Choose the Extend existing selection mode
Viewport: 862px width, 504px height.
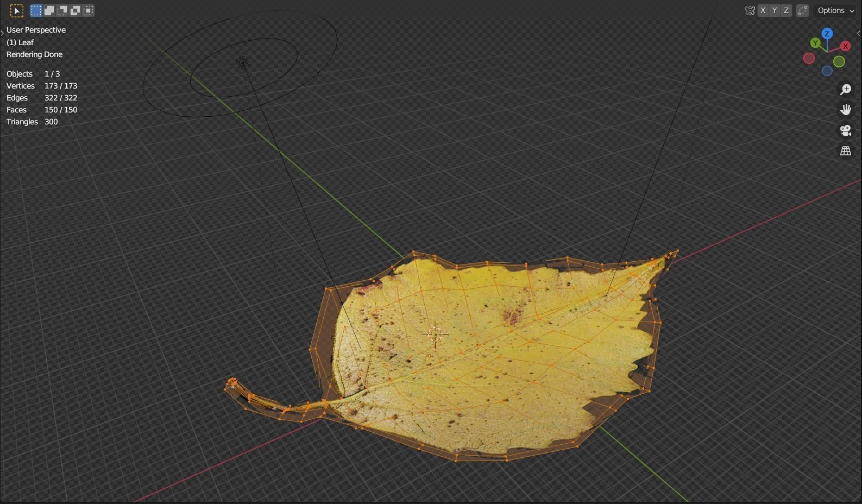point(49,10)
